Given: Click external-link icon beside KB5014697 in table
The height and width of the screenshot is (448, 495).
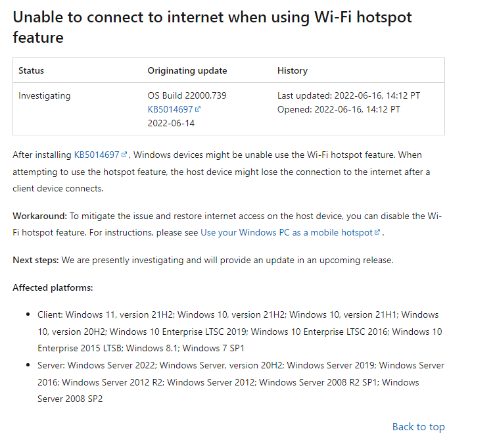Looking at the screenshot, I should coord(198,110).
